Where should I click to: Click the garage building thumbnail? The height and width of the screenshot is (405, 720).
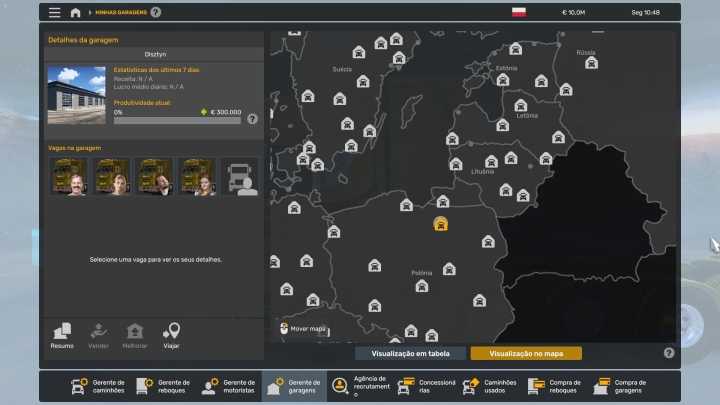77,95
